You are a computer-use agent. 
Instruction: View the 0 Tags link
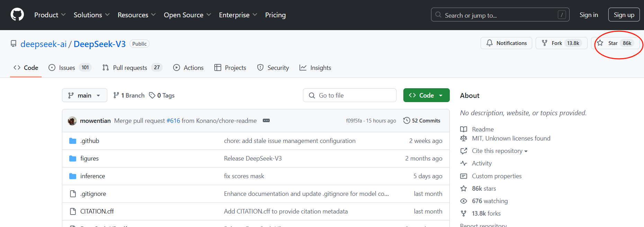[x=162, y=95]
